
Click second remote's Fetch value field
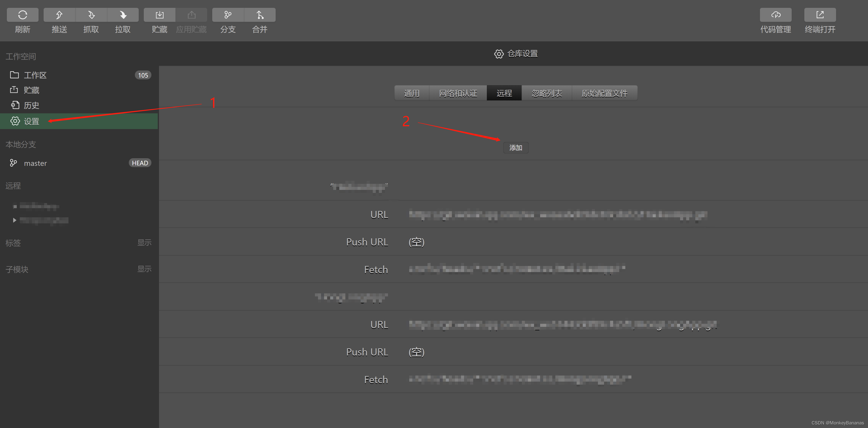coord(520,380)
